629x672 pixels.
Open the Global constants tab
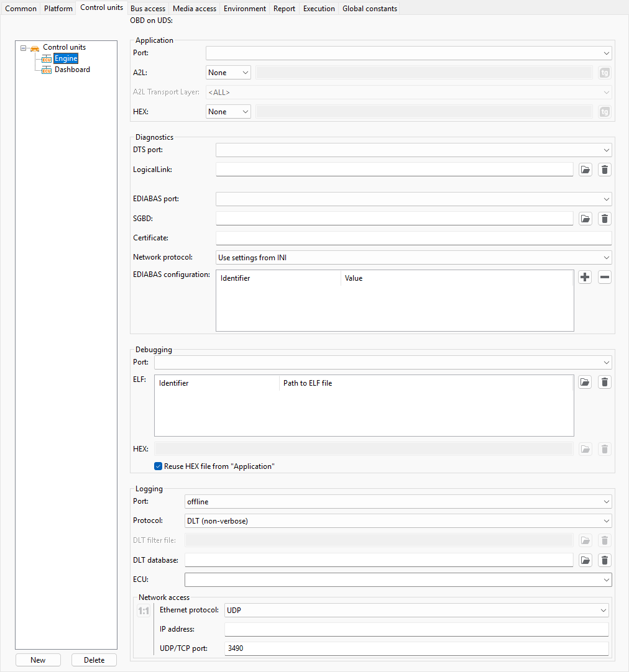click(x=370, y=9)
